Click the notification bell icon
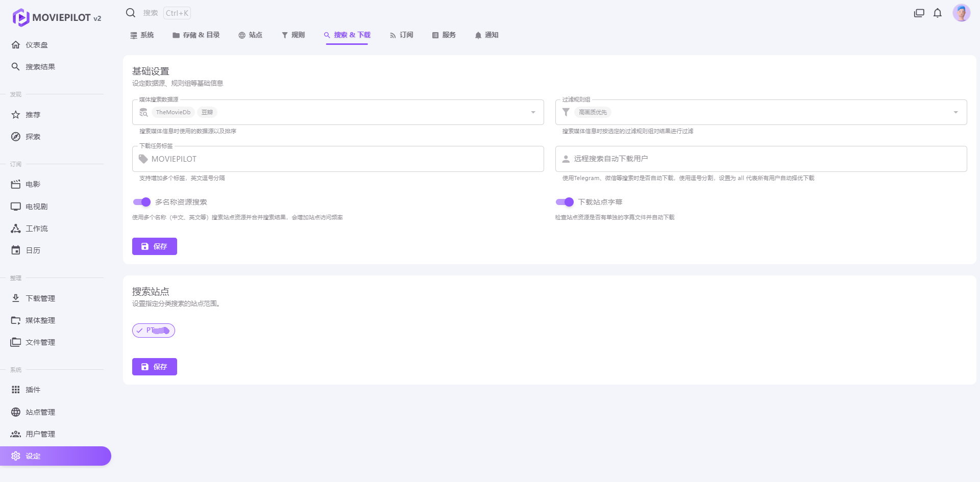 (937, 13)
